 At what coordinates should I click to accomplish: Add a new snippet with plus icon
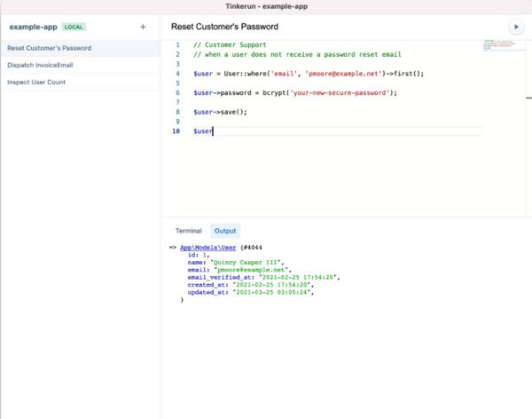tap(143, 28)
